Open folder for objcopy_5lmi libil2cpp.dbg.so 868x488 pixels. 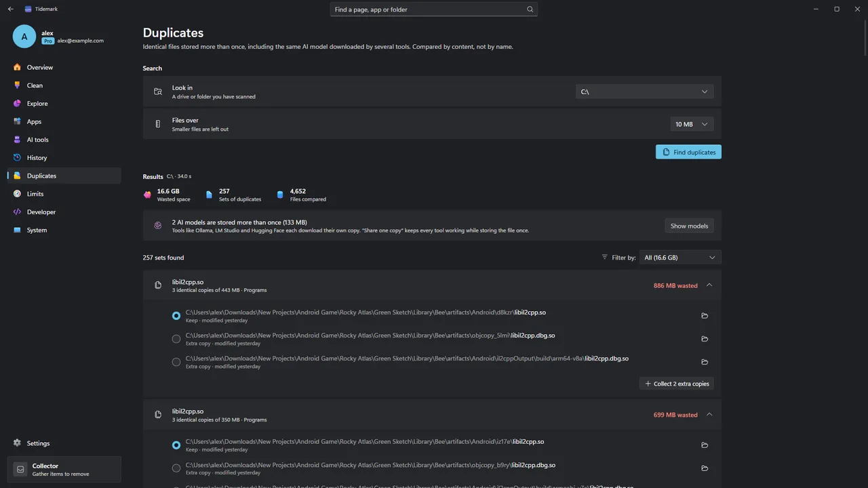tap(705, 339)
